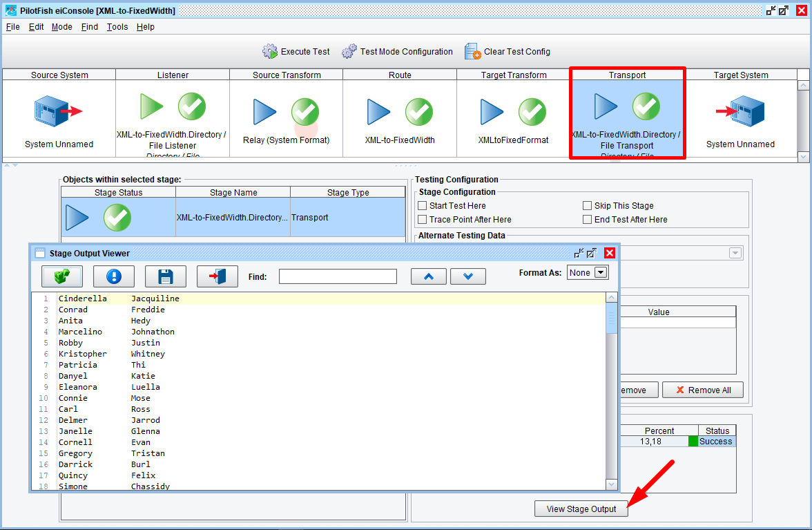Click the output viewer scroll up arrow
The height and width of the screenshot is (530, 812).
612,297
